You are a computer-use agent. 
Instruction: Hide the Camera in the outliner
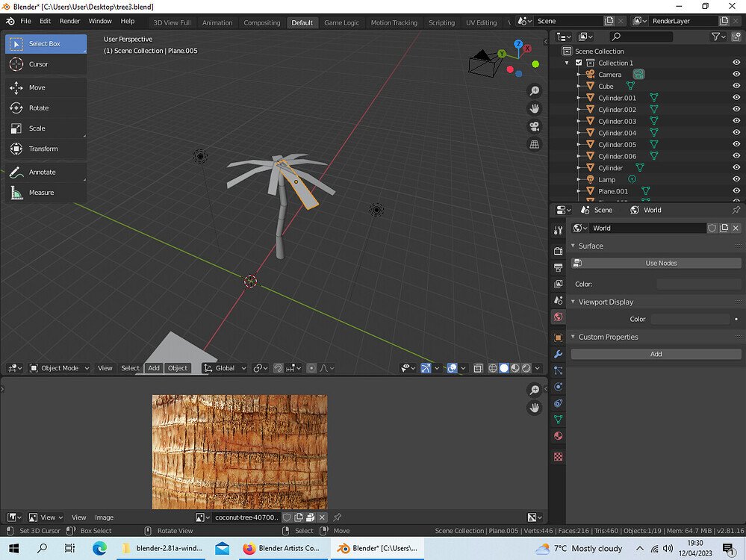(x=736, y=74)
